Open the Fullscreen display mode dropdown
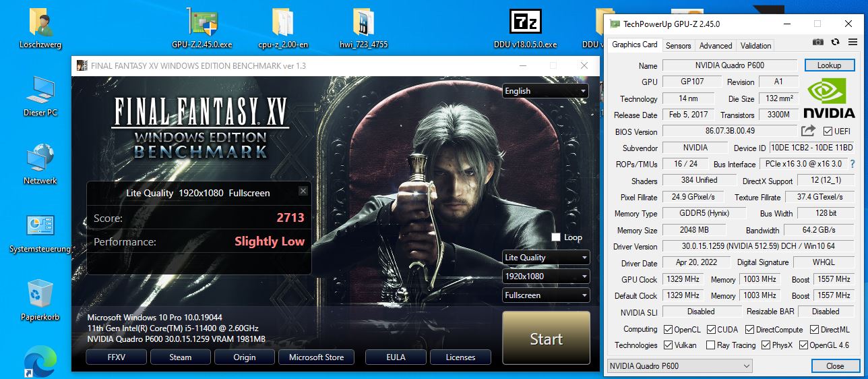 click(x=546, y=295)
